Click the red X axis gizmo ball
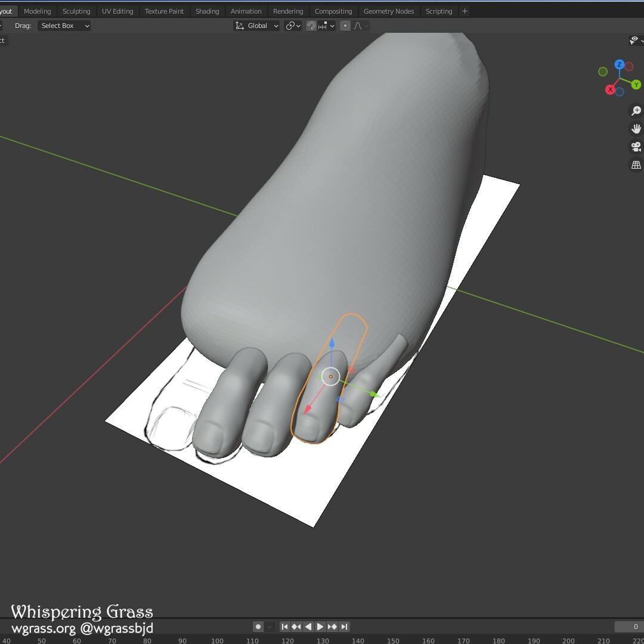Image resolution: width=644 pixels, height=644 pixels. [x=611, y=90]
